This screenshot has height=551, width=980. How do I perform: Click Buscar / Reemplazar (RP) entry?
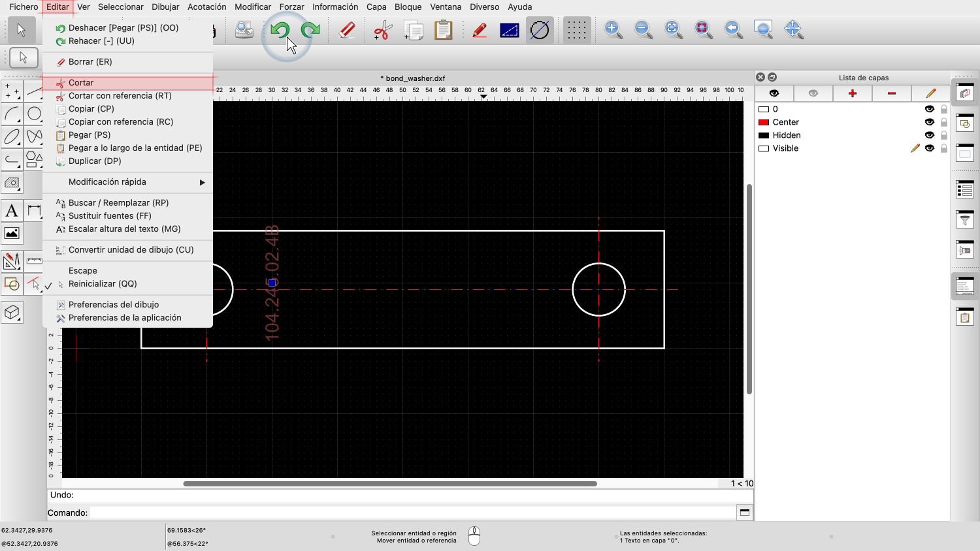118,203
